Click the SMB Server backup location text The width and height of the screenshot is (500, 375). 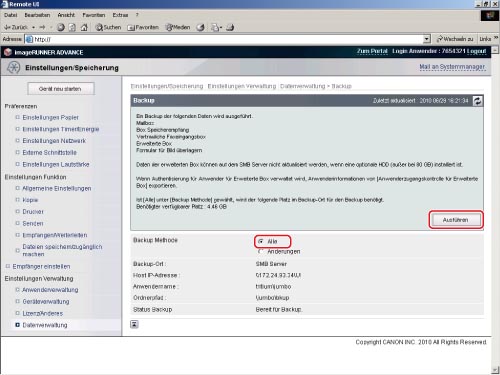271,264
